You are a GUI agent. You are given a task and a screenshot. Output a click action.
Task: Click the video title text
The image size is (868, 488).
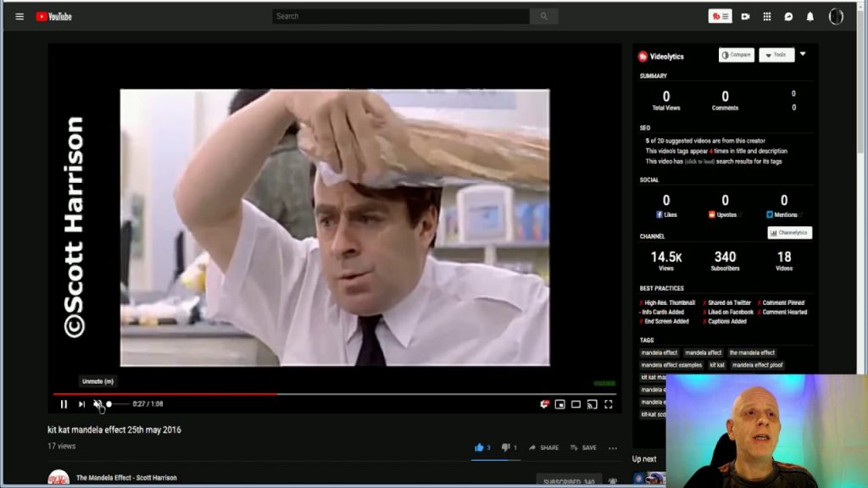[114, 430]
